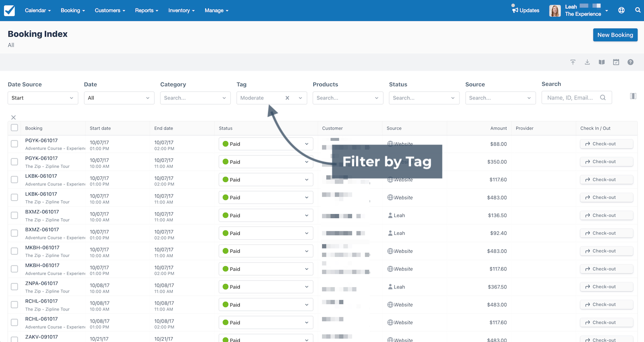The height and width of the screenshot is (342, 644).
Task: Open the Status filter dropdown
Action: click(424, 98)
